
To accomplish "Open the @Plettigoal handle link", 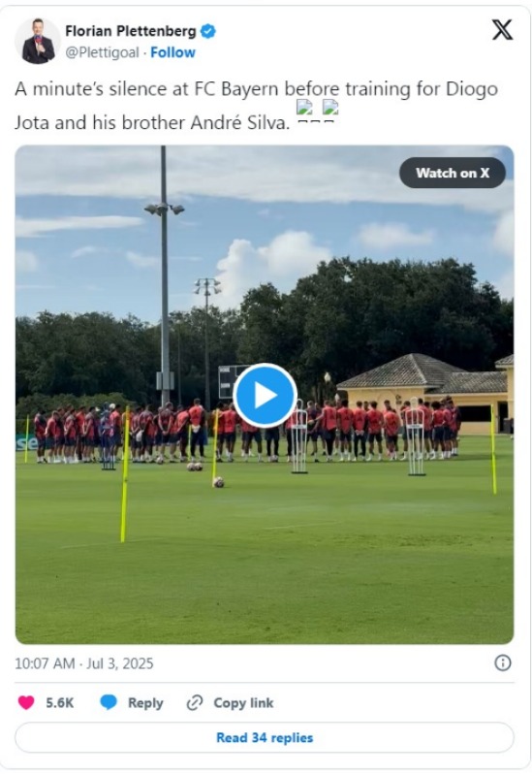I will [x=102, y=52].
